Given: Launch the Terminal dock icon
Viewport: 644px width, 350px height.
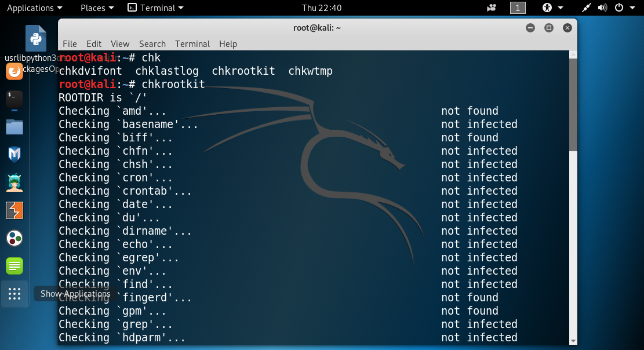Looking at the screenshot, I should [14, 99].
